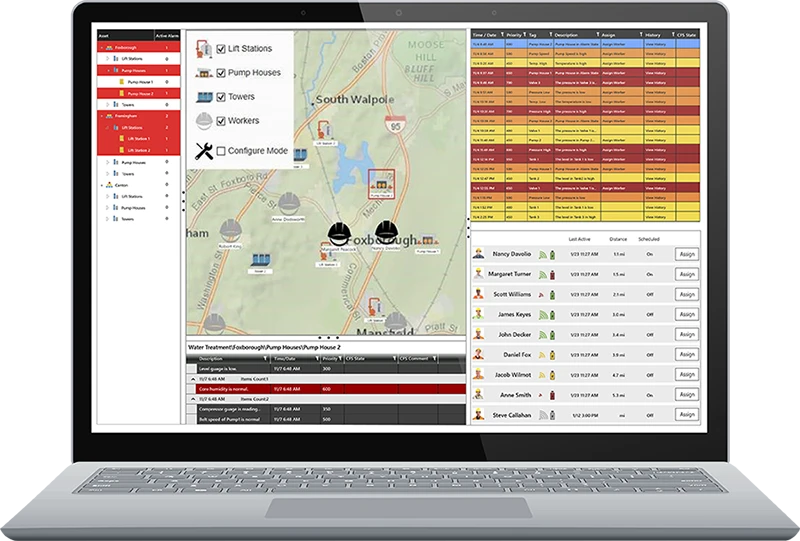
Task: Expand the Canton Lift Stations node
Action: click(109, 196)
